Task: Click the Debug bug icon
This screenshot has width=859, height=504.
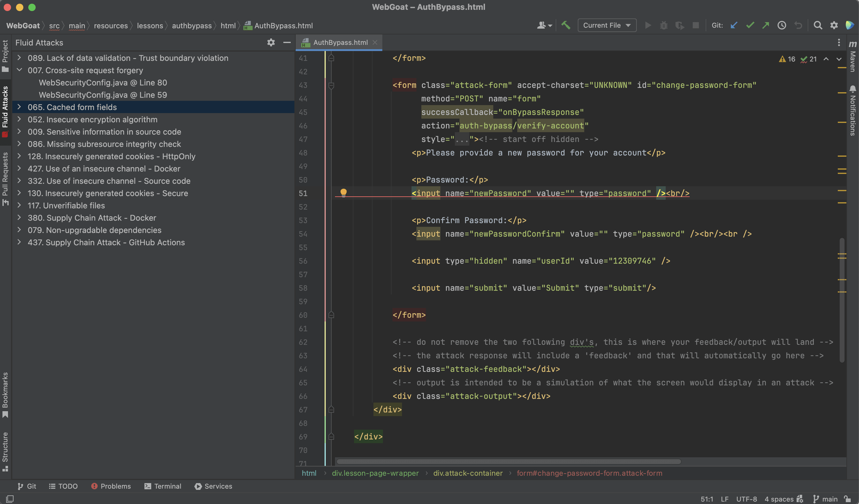Action: (x=664, y=25)
